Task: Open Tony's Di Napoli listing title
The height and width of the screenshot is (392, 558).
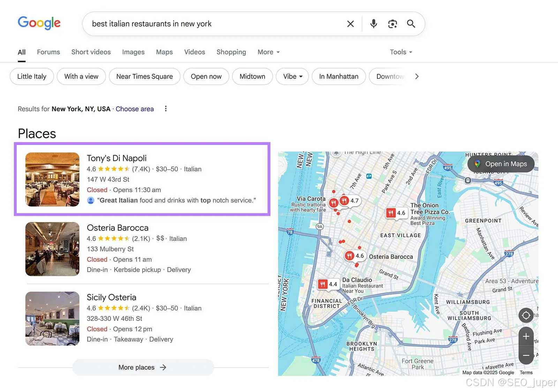Action: click(x=116, y=158)
